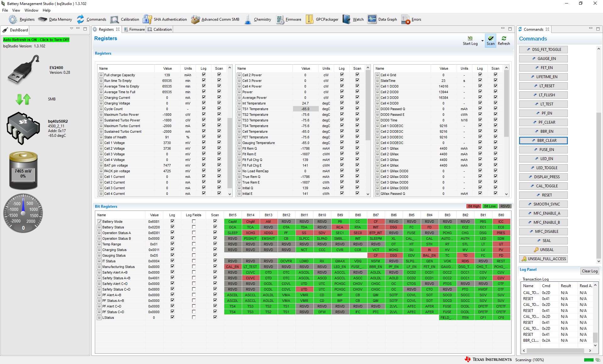Click the edit icon for Battery Mode row
Viewport: 603px width, 364px height.
click(x=99, y=222)
